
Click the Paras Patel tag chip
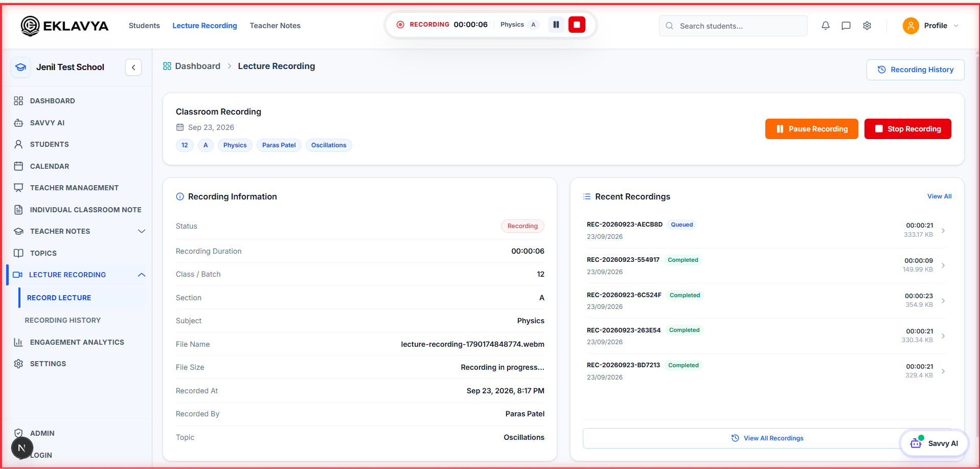(279, 145)
